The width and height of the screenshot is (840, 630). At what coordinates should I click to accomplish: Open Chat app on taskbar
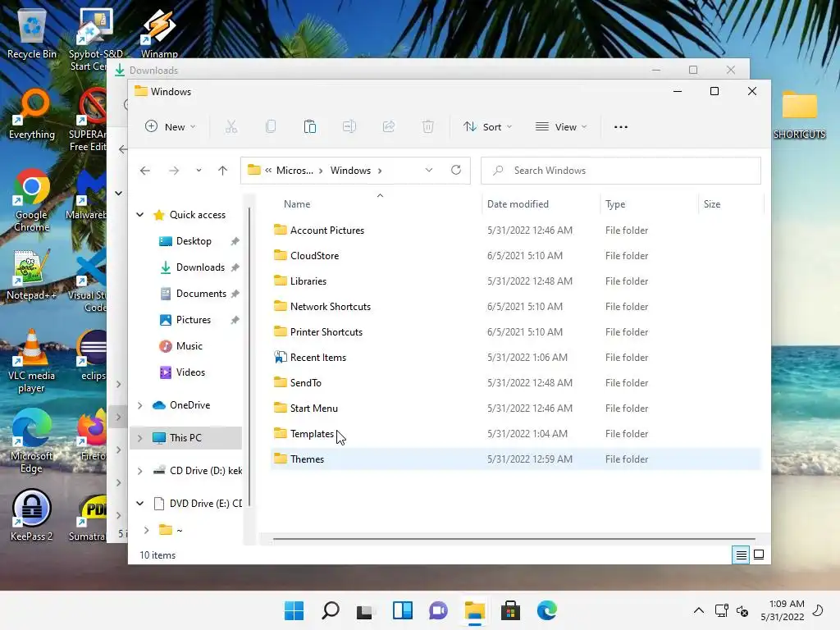click(x=438, y=610)
